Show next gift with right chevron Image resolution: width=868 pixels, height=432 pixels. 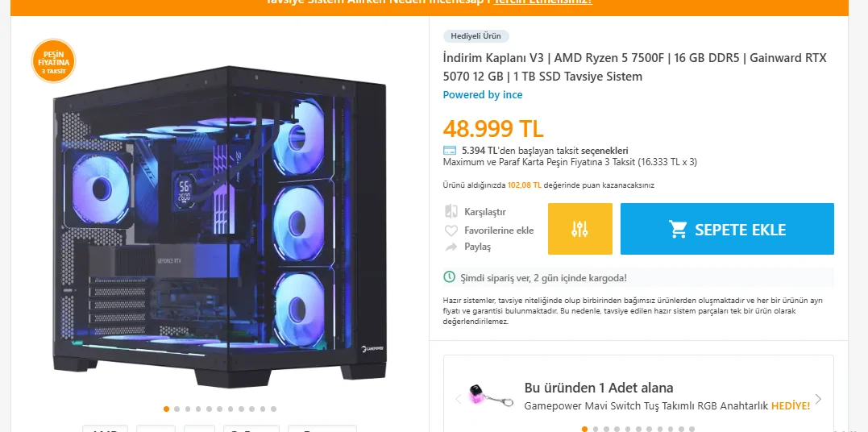click(x=818, y=399)
